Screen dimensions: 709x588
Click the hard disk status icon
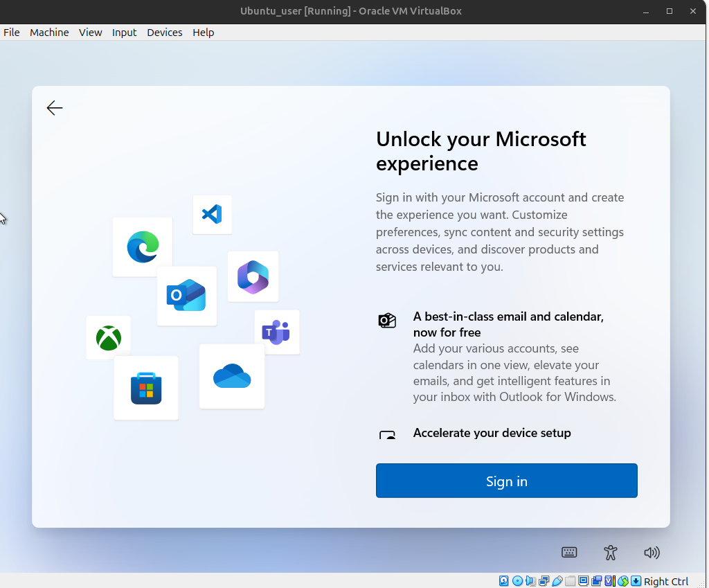click(504, 581)
